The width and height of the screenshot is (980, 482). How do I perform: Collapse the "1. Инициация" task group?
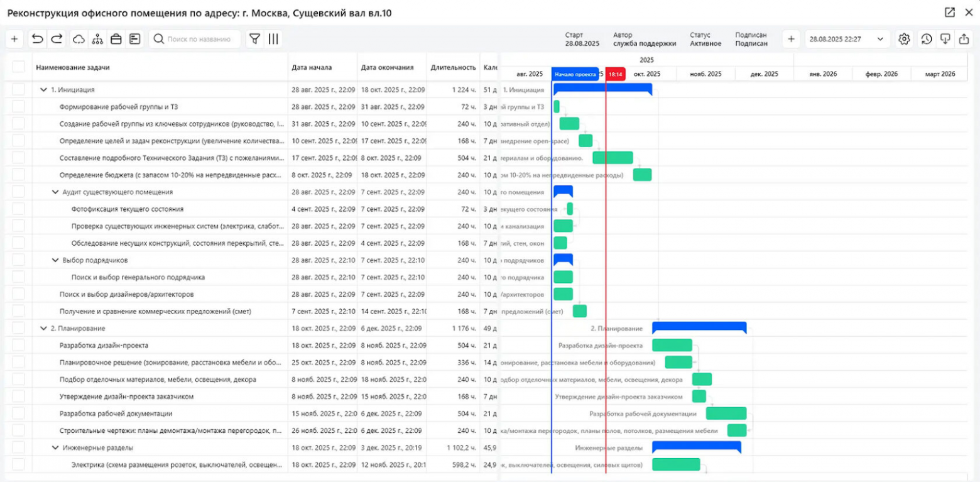coord(43,90)
